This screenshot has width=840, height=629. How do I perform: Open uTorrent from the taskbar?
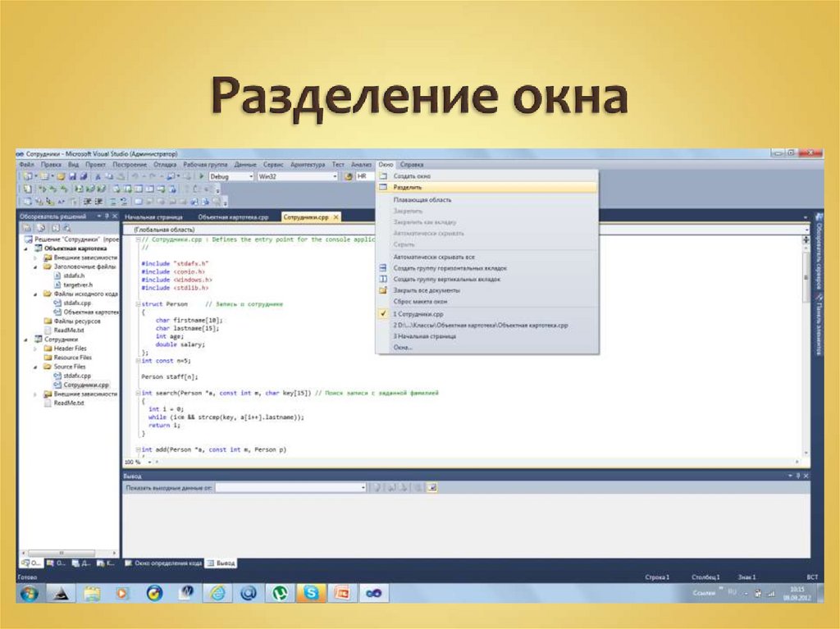[x=280, y=593]
